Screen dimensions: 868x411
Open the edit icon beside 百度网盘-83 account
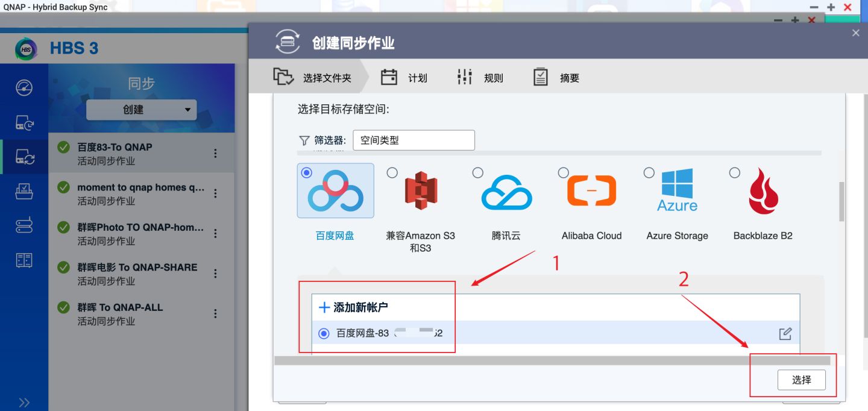(784, 333)
